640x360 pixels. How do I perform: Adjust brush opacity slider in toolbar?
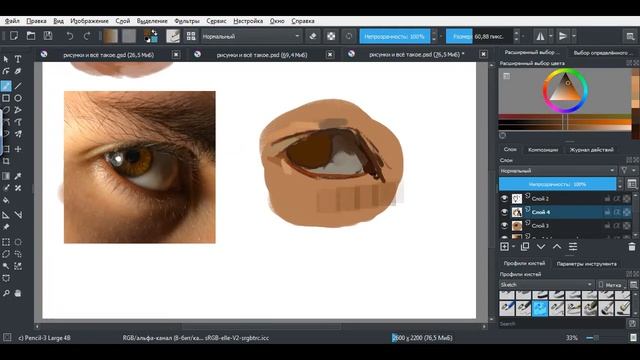pyautogui.click(x=394, y=36)
